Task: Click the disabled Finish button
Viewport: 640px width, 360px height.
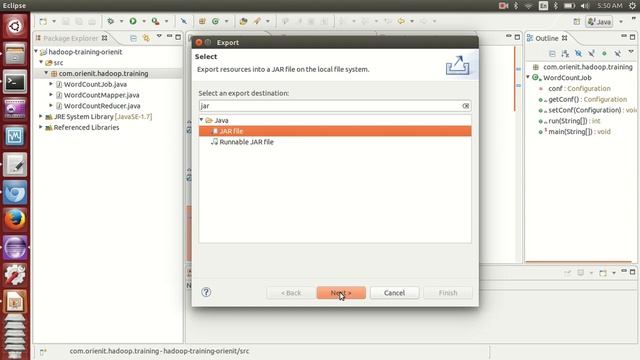Action: click(x=448, y=293)
